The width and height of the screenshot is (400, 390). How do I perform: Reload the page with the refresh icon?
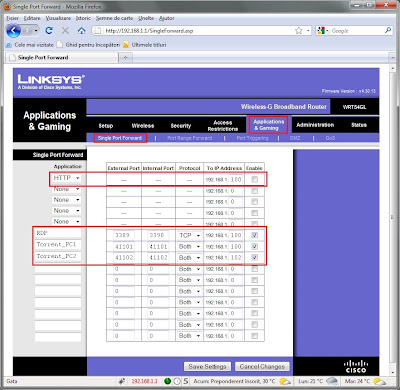point(49,31)
